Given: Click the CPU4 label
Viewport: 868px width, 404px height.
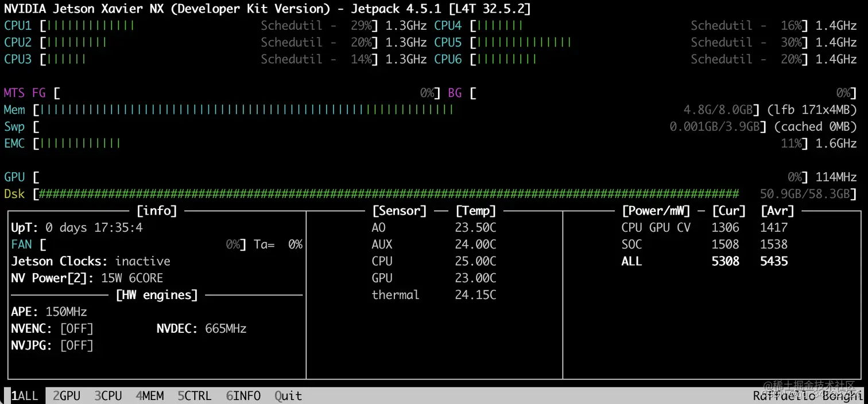Looking at the screenshot, I should click(x=448, y=26).
